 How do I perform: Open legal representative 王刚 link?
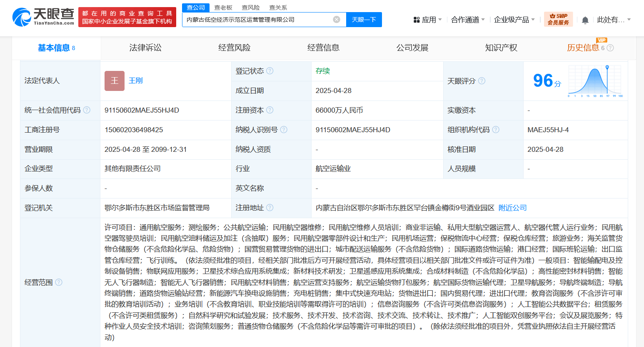[136, 80]
